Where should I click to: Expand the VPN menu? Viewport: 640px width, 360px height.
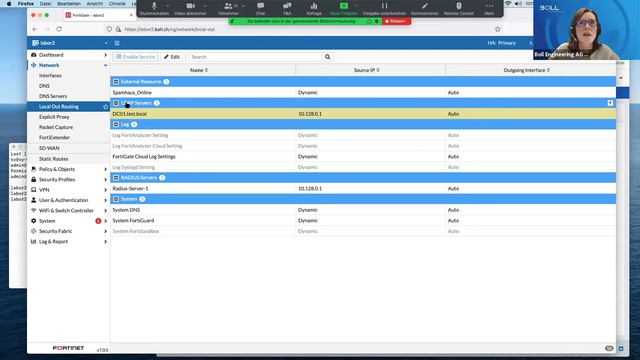tap(69, 190)
